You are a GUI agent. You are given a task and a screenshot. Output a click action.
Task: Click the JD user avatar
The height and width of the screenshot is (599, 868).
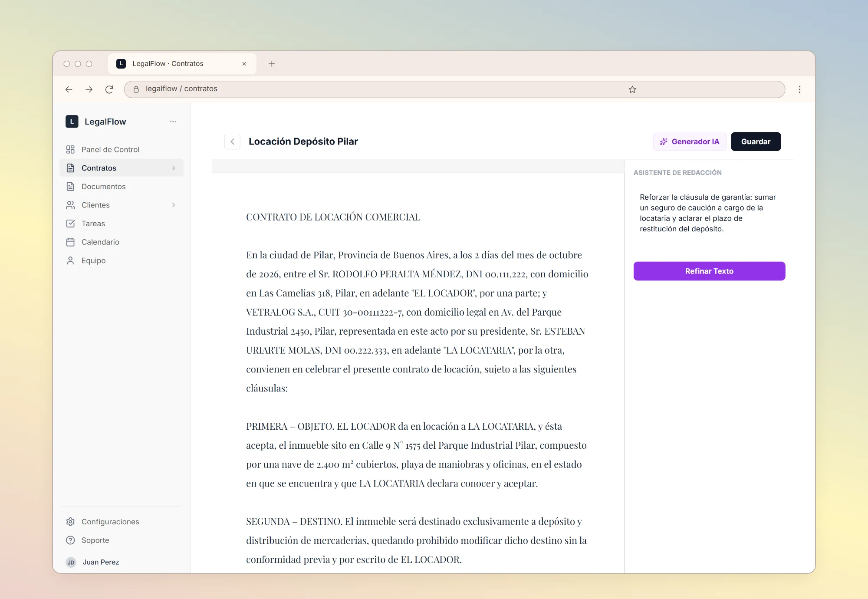pyautogui.click(x=71, y=562)
